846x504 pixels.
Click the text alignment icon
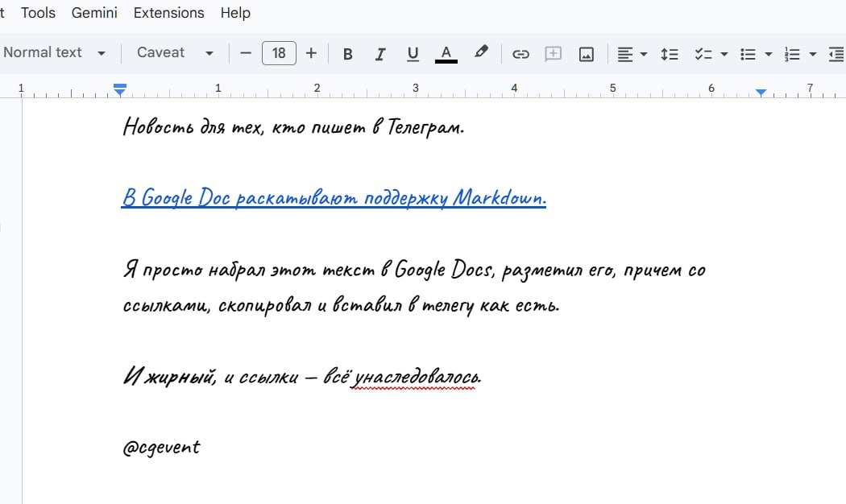pos(624,54)
